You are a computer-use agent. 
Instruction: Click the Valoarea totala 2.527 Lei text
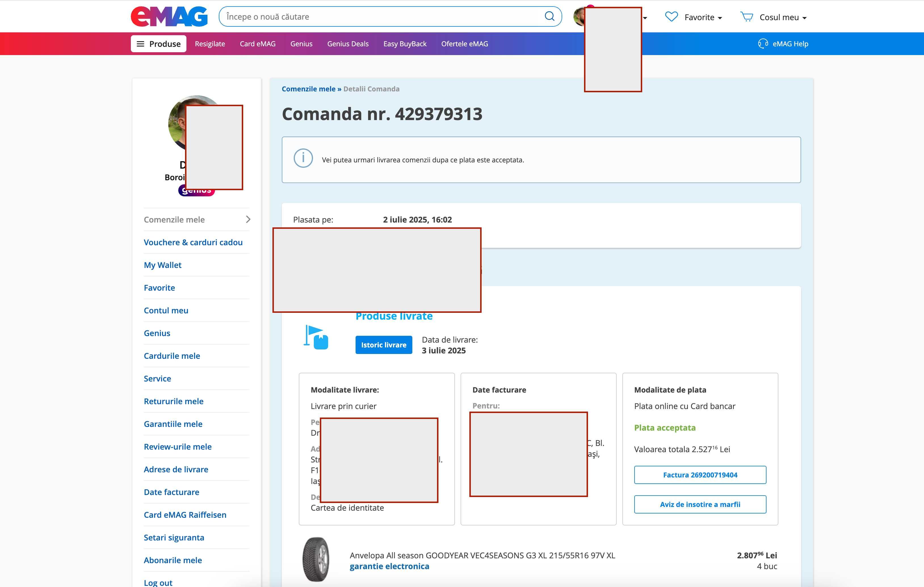click(x=682, y=449)
